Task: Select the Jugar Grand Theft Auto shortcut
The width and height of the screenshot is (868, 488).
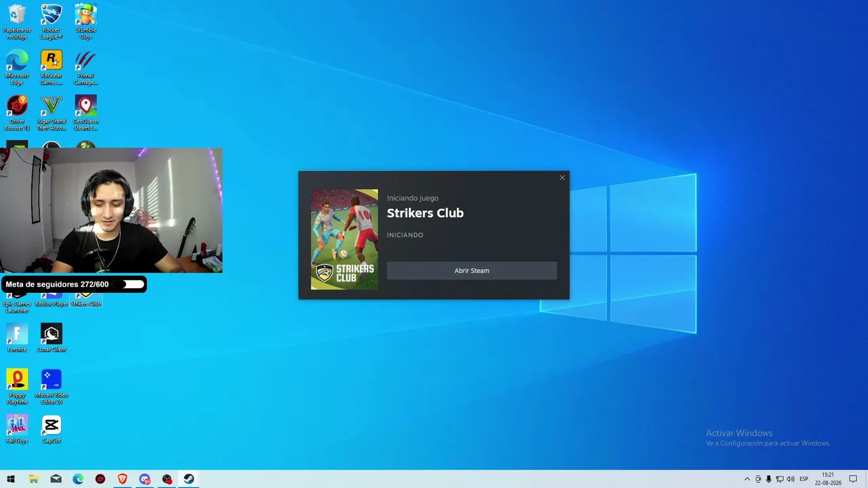Action: (52, 113)
